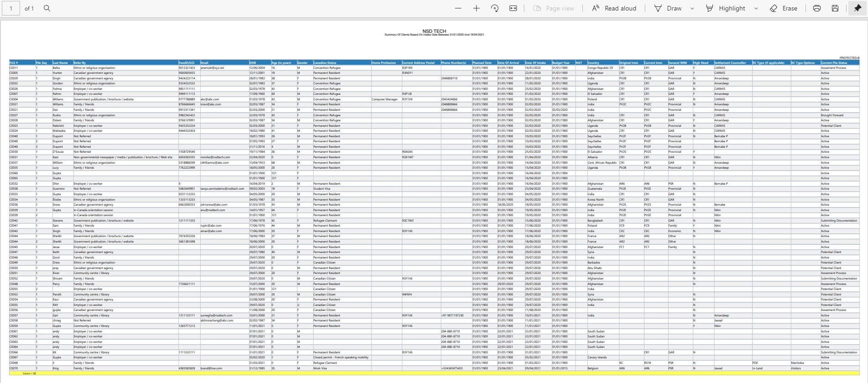Viewport: 868px width, 383px height.
Task: Click the FILE # column header
Action: [x=14, y=63]
